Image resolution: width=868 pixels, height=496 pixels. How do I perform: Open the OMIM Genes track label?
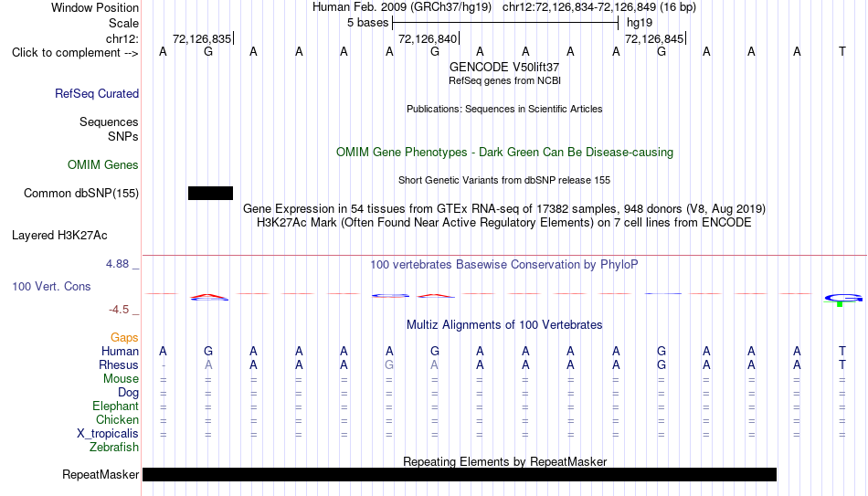coord(103,165)
